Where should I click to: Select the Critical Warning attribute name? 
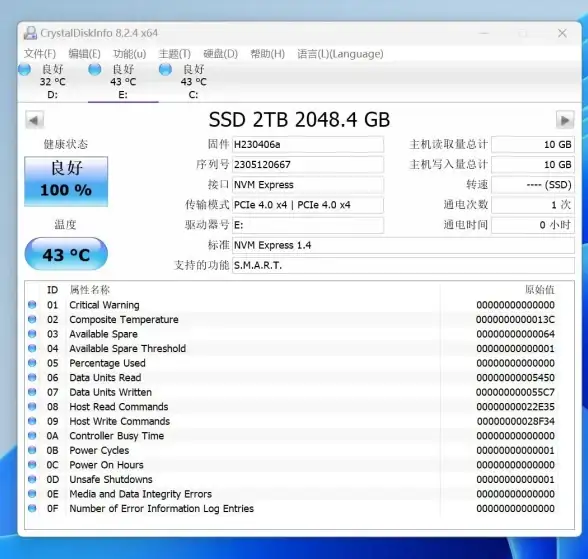104,305
